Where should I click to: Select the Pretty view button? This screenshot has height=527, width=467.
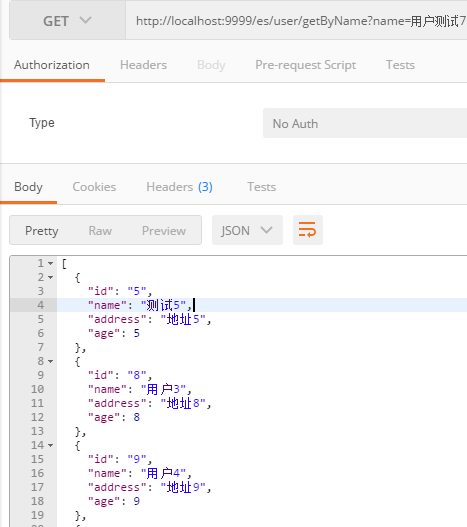(x=42, y=231)
